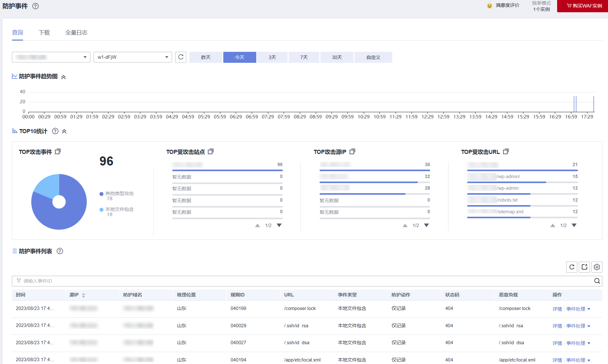Open the 防护事件列表 help icon
The height and width of the screenshot is (364, 608).
pos(60,251)
